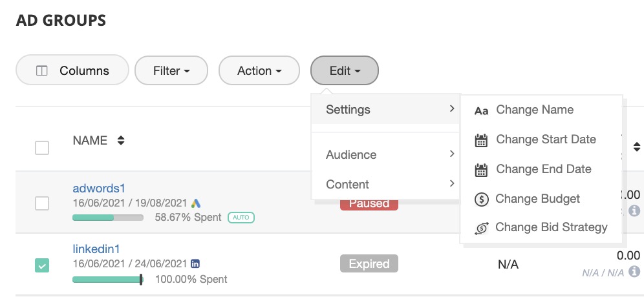Click the Change Bid Strategy icon
Viewport: 644px width, 297px height.
click(x=481, y=228)
